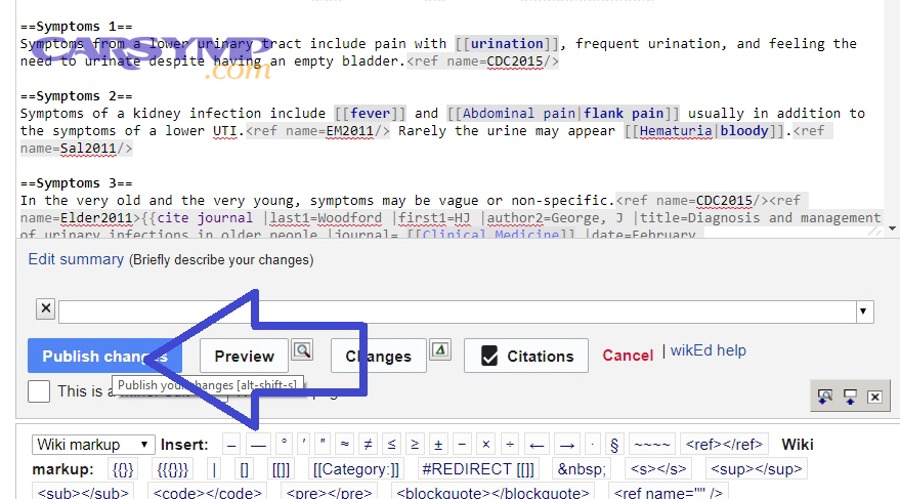This screenshot has height=499, width=900.
Task: Insert the left arrow (←) symbol
Action: point(537,444)
